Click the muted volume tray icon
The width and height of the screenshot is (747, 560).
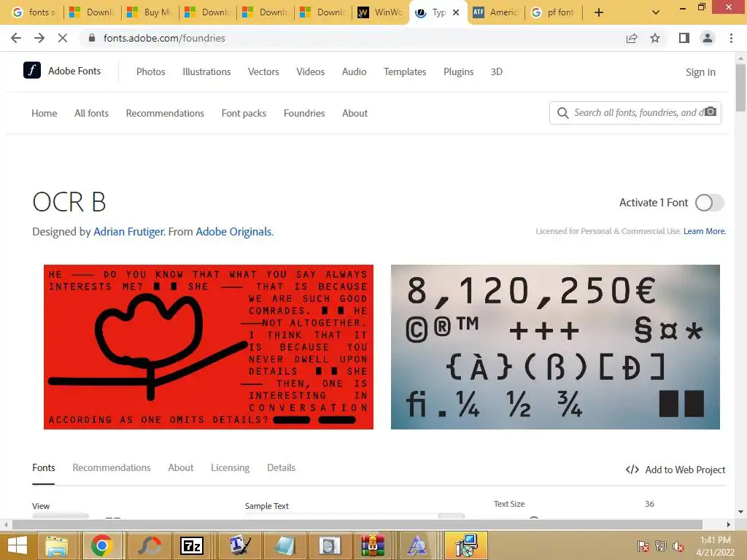click(678, 546)
